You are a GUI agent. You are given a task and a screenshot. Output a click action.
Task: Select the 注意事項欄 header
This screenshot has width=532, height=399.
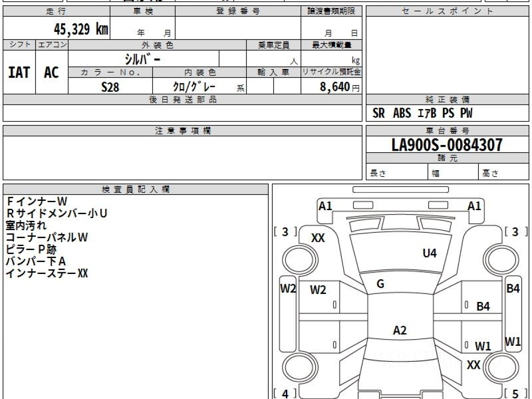tap(182, 131)
